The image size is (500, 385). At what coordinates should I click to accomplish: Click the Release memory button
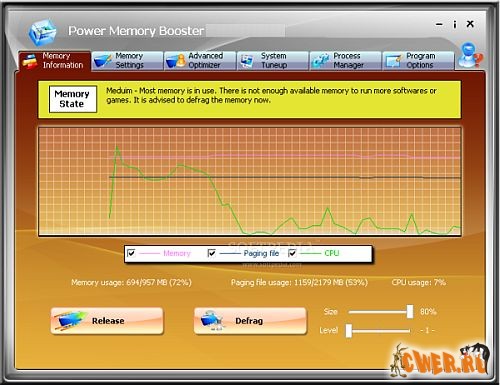tap(107, 321)
